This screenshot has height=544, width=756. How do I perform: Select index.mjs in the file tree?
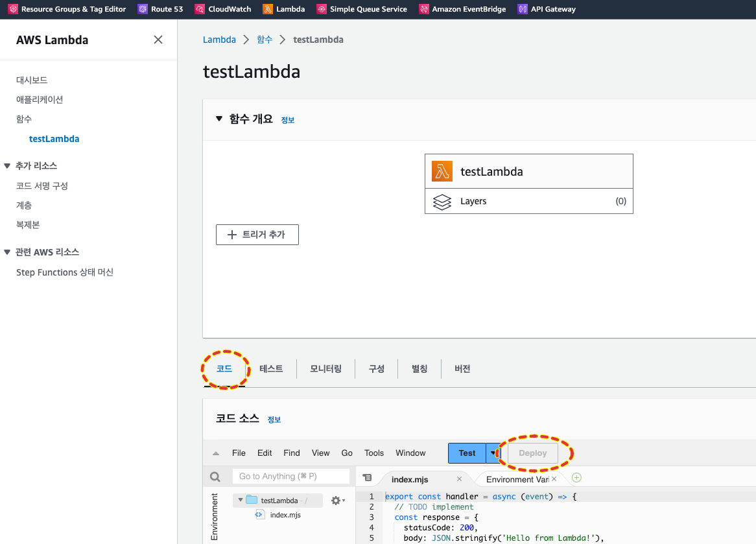[x=285, y=515]
